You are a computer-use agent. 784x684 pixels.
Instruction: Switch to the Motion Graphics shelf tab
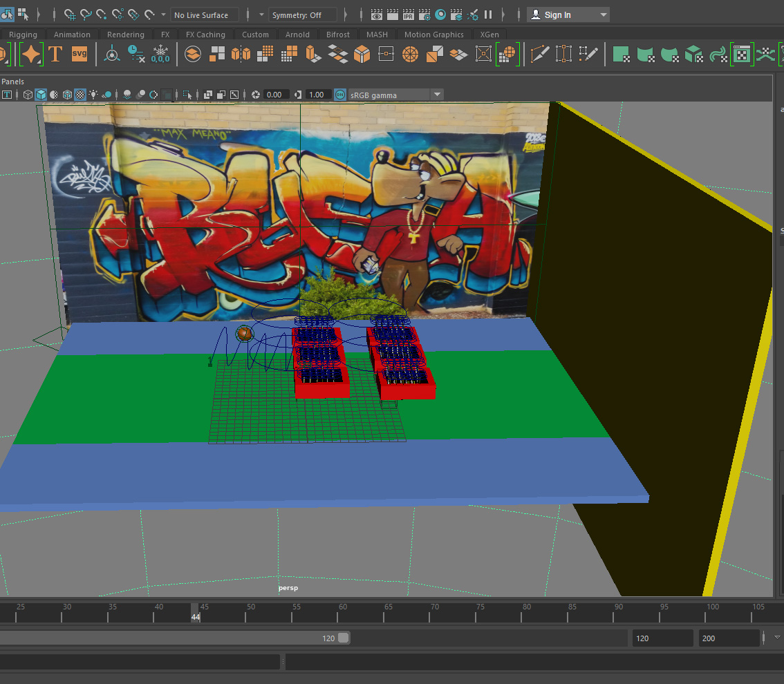click(x=434, y=35)
